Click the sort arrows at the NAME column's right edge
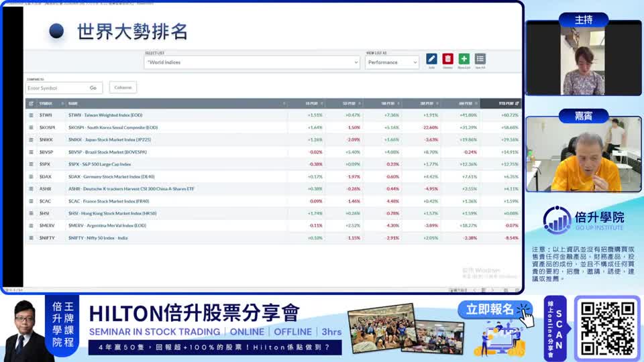Viewport: 644px width, 362px height. 284,103
